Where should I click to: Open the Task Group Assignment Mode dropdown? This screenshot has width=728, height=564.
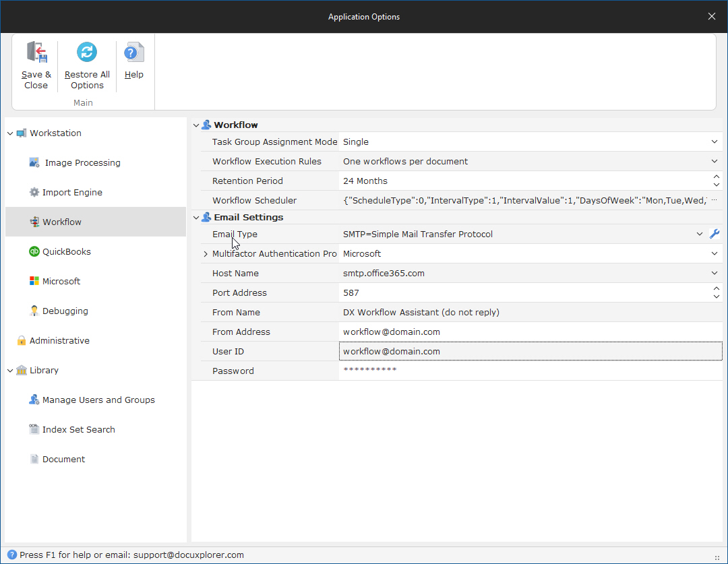(715, 142)
